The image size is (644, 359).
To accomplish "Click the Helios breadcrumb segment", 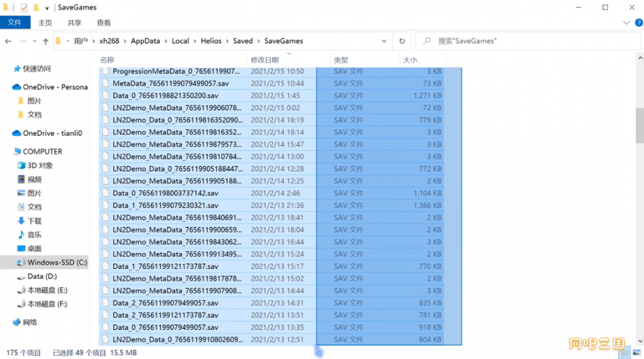I will click(211, 41).
